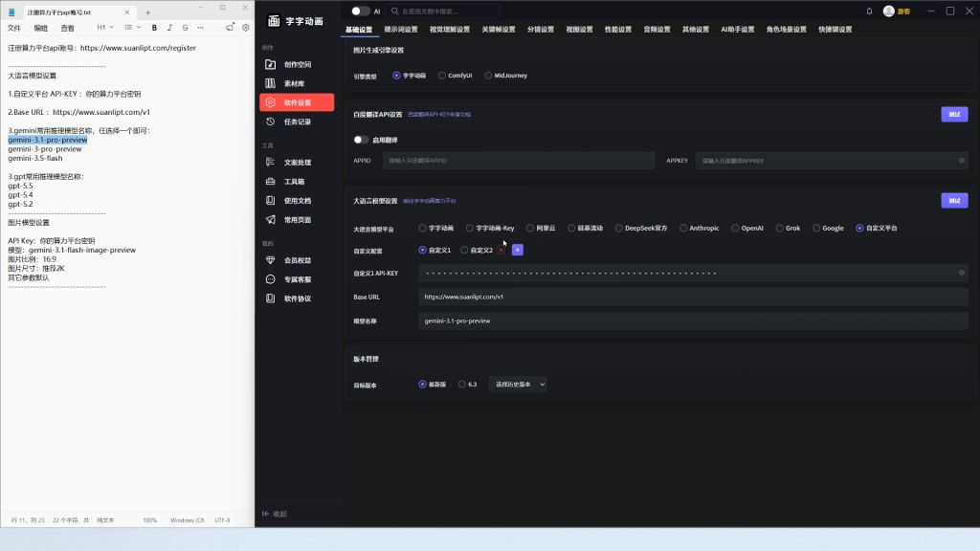Click the notification bell icon
The width and height of the screenshot is (980, 551).
click(x=869, y=11)
